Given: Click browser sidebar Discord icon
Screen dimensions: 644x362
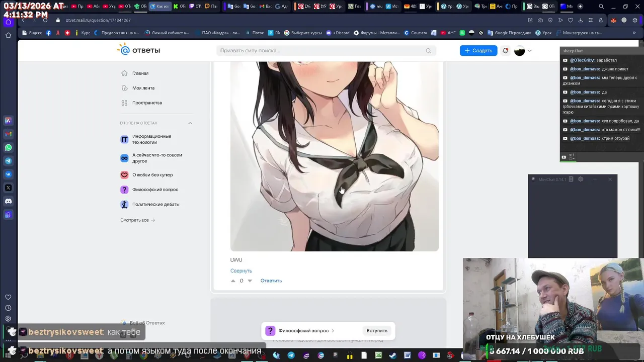Looking at the screenshot, I should pyautogui.click(x=8, y=201).
